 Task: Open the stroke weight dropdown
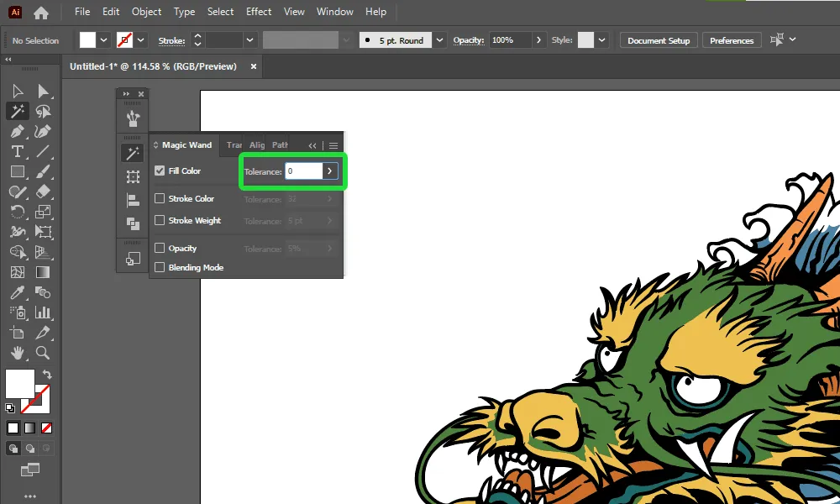coord(249,40)
